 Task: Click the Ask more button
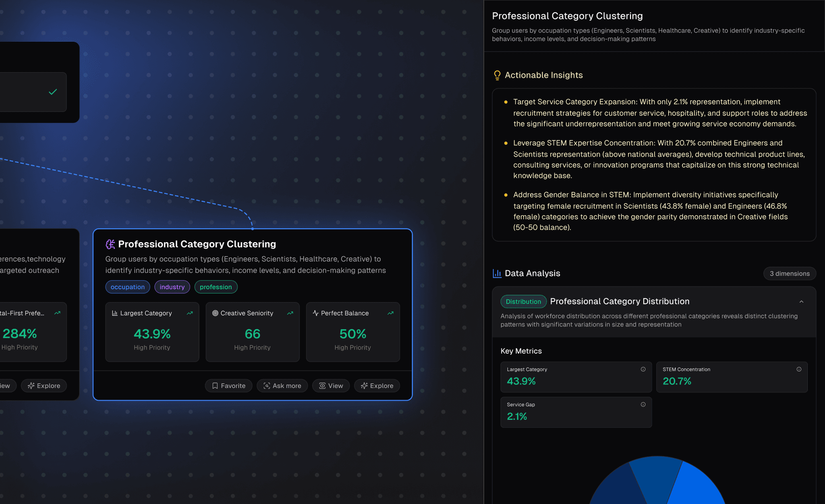pos(282,386)
